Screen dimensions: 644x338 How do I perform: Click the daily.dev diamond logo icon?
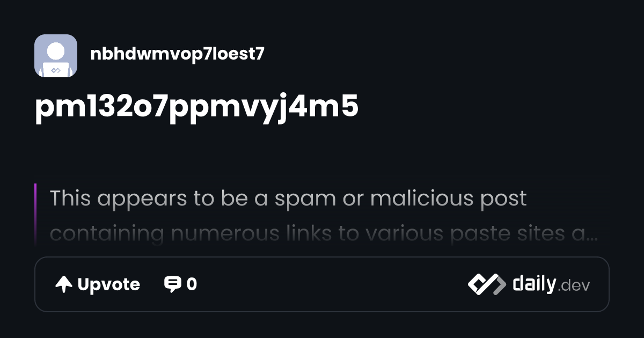(486, 284)
